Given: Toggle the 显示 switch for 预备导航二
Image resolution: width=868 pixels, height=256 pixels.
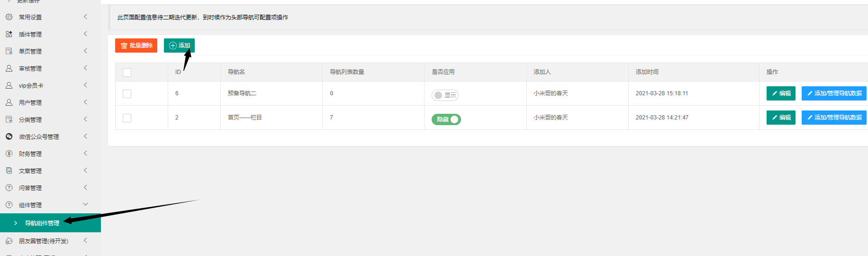Looking at the screenshot, I should tap(445, 95).
